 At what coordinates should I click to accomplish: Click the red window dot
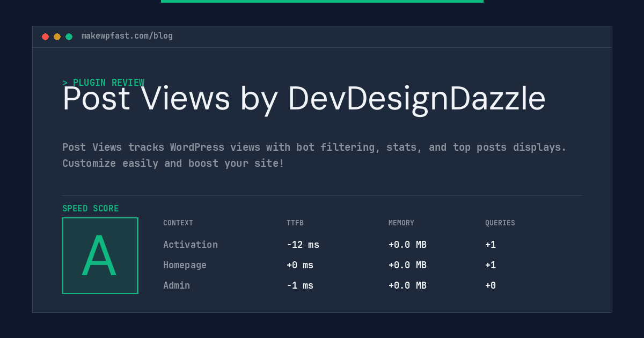[x=45, y=36]
